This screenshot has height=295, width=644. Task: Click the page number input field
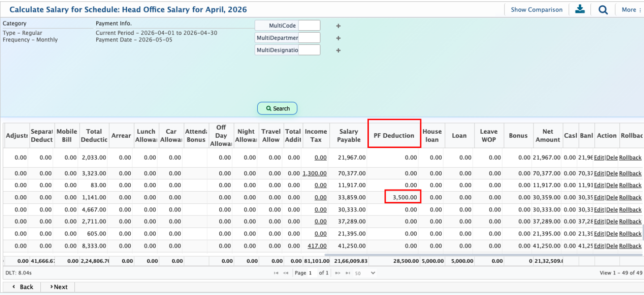(x=312, y=273)
